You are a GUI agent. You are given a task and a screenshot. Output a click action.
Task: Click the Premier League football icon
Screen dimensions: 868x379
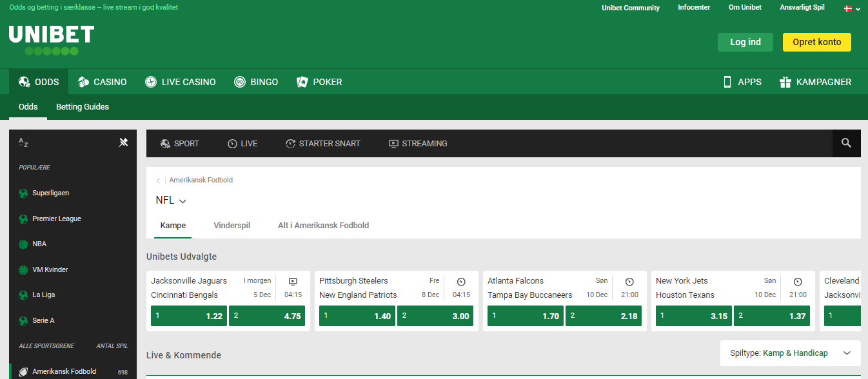tap(24, 219)
